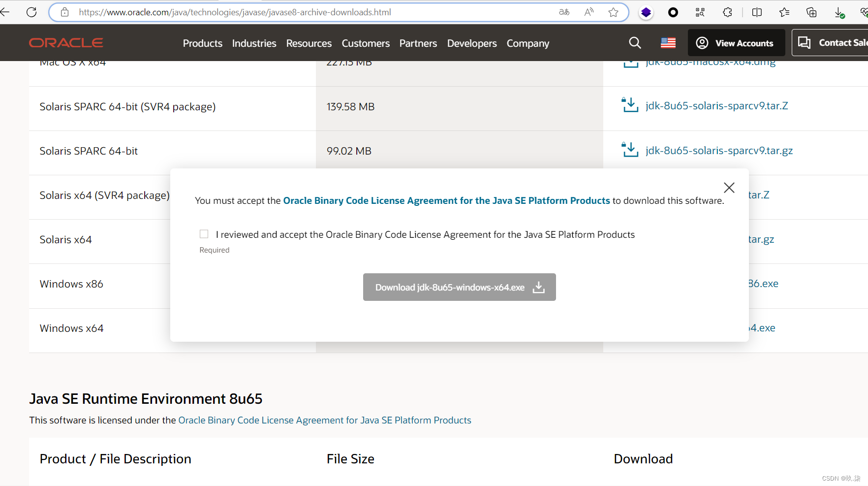Open the Customers menu
The height and width of the screenshot is (486, 868).
click(366, 43)
